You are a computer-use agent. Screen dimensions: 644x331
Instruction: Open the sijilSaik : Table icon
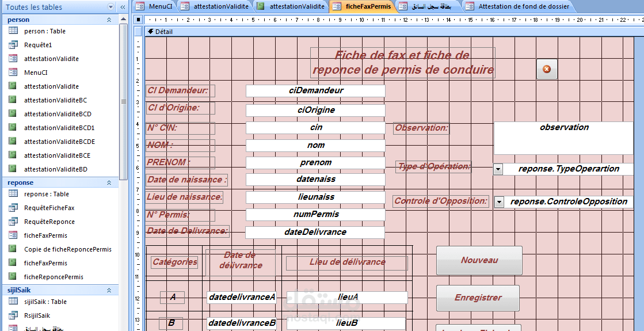(x=13, y=302)
